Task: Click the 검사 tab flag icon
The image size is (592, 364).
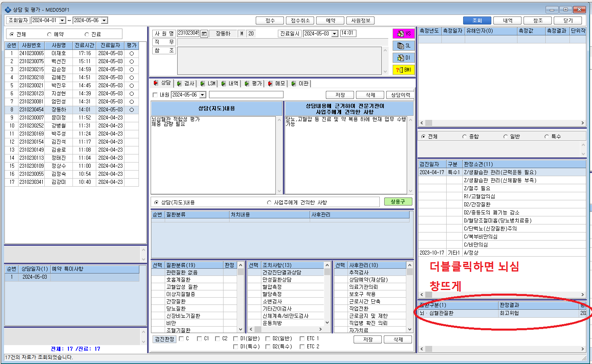Action: 180,84
